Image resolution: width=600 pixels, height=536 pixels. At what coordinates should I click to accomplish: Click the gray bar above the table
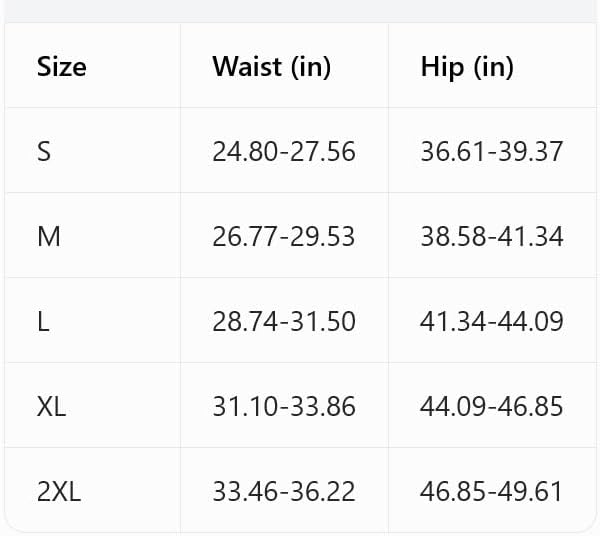pyautogui.click(x=300, y=11)
